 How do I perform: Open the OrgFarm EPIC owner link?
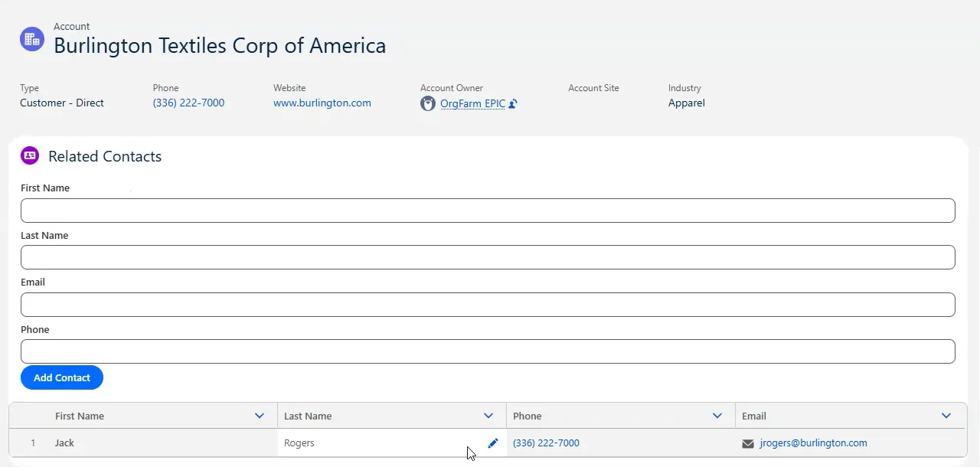[473, 103]
